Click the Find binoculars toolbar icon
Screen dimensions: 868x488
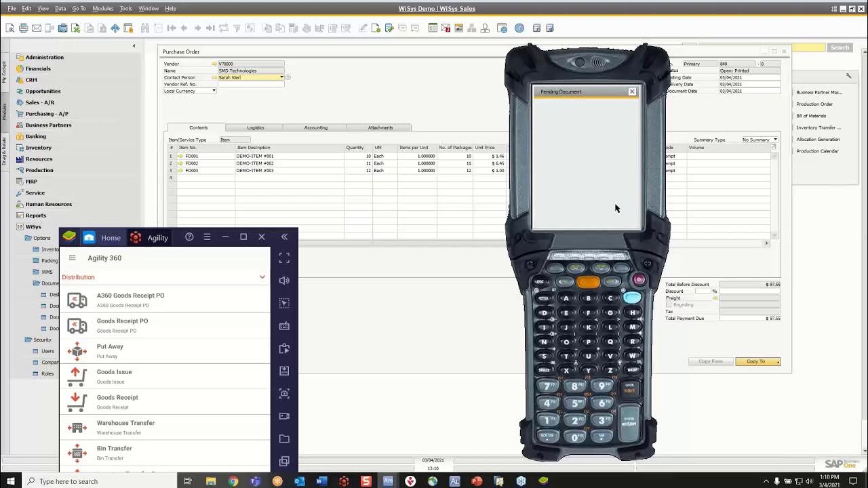(145, 28)
